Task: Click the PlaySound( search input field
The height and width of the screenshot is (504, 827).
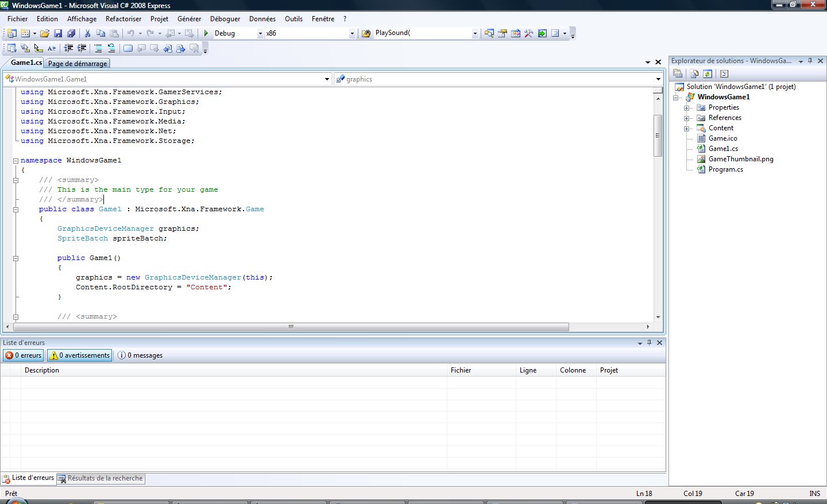Action: [x=422, y=33]
